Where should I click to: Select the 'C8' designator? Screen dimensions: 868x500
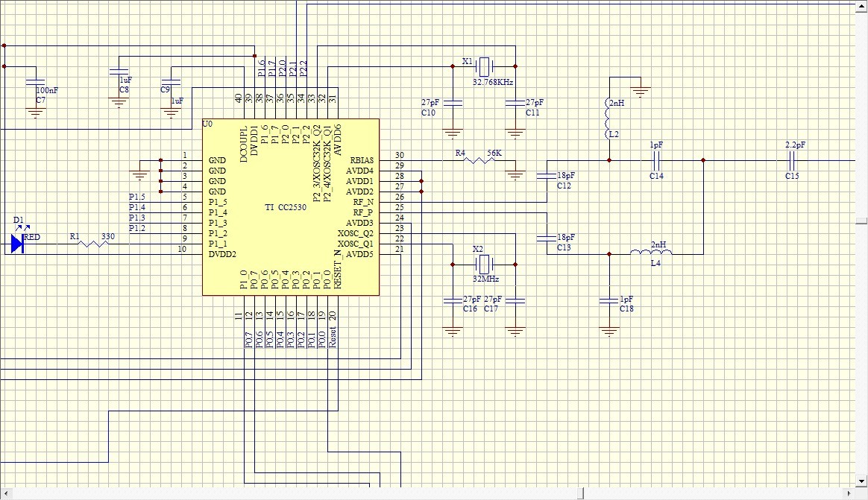coord(124,89)
